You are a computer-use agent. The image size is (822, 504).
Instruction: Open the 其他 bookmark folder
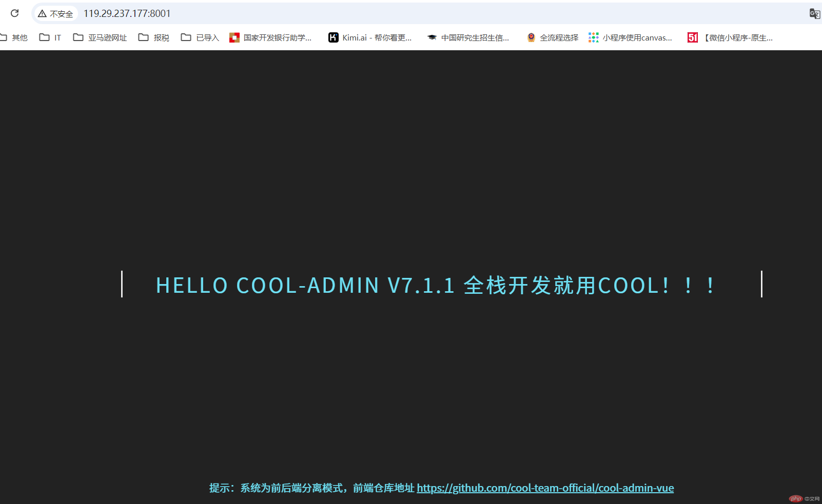14,37
